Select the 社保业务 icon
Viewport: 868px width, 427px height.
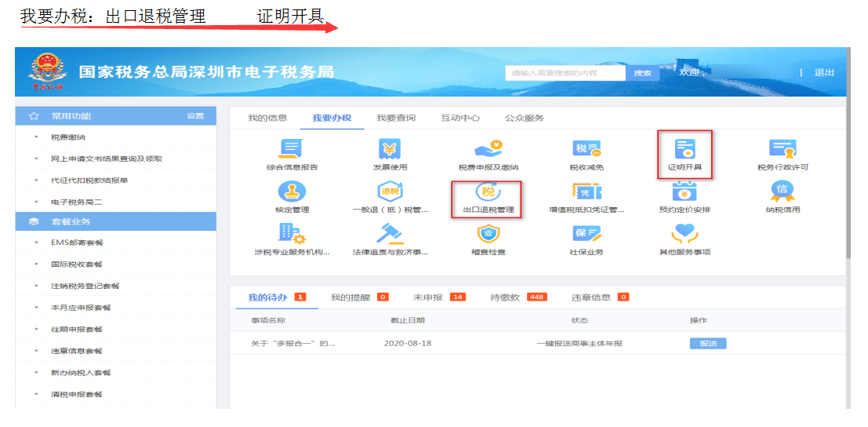click(586, 235)
